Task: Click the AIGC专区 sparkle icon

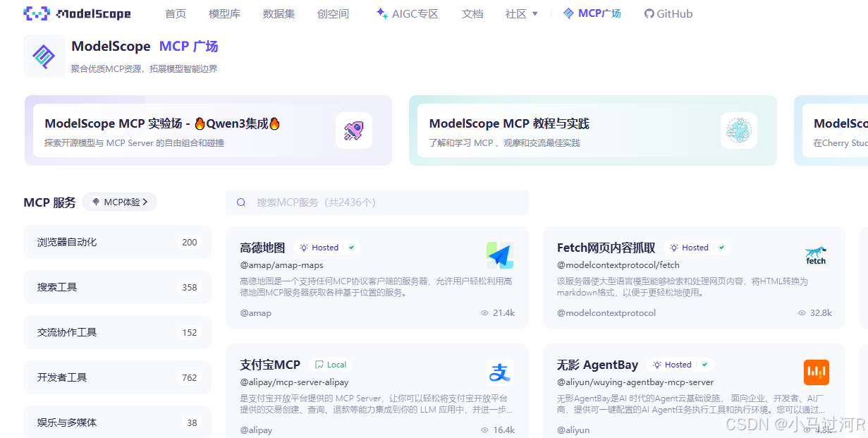Action: tap(381, 13)
